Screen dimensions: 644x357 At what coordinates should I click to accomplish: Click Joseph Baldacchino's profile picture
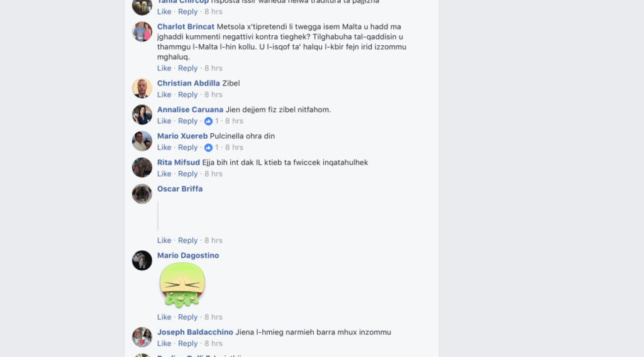point(142,337)
